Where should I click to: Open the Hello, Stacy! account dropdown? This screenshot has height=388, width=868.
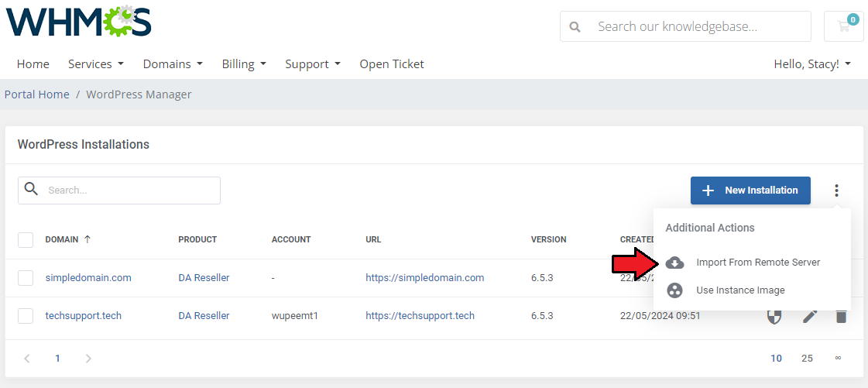813,64
